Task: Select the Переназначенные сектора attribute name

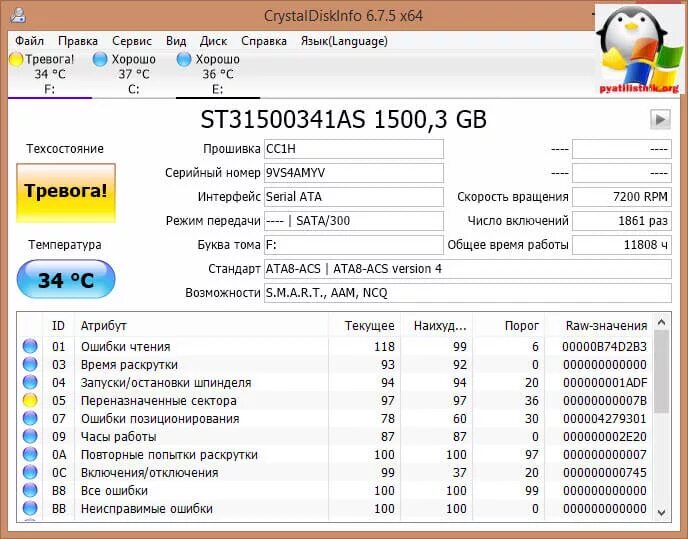Action: tap(159, 401)
